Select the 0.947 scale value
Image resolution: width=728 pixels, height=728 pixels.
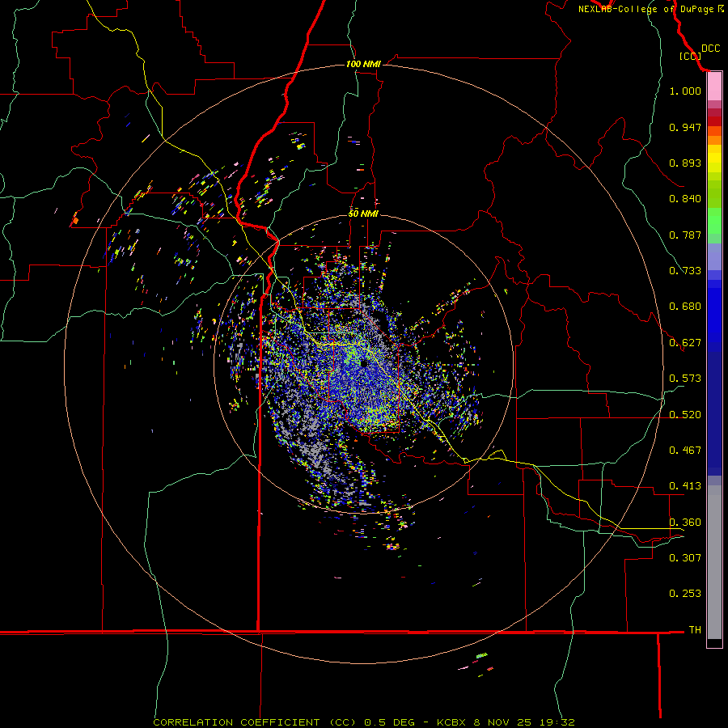coord(685,127)
